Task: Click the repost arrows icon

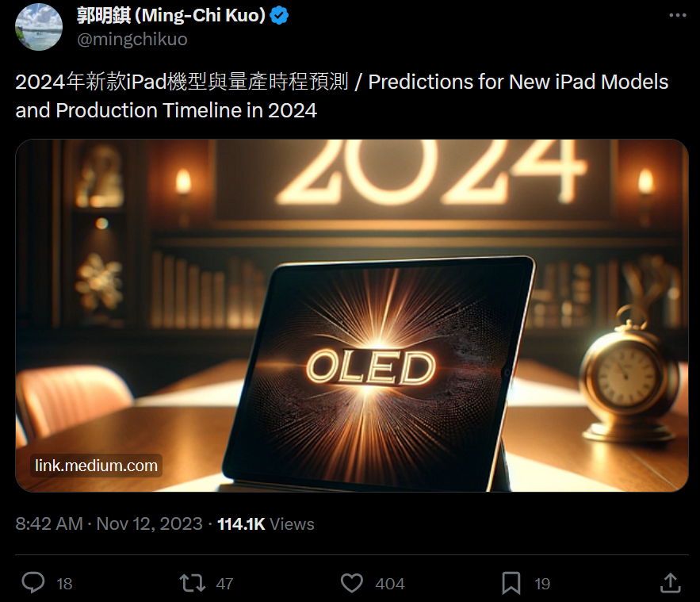Action: (192, 584)
